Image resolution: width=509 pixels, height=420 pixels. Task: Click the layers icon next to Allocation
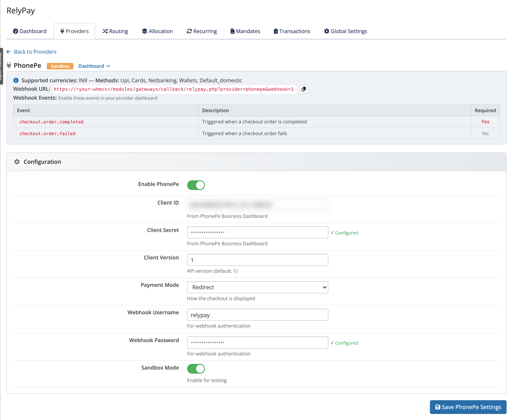pyautogui.click(x=145, y=31)
